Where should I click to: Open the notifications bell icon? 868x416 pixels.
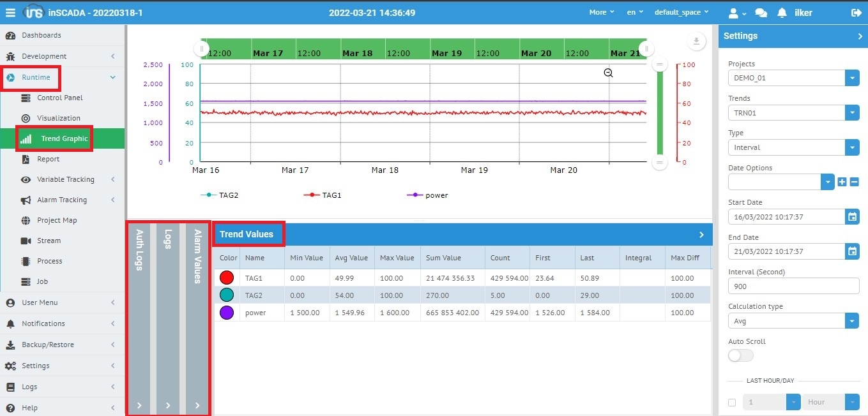[x=782, y=13]
